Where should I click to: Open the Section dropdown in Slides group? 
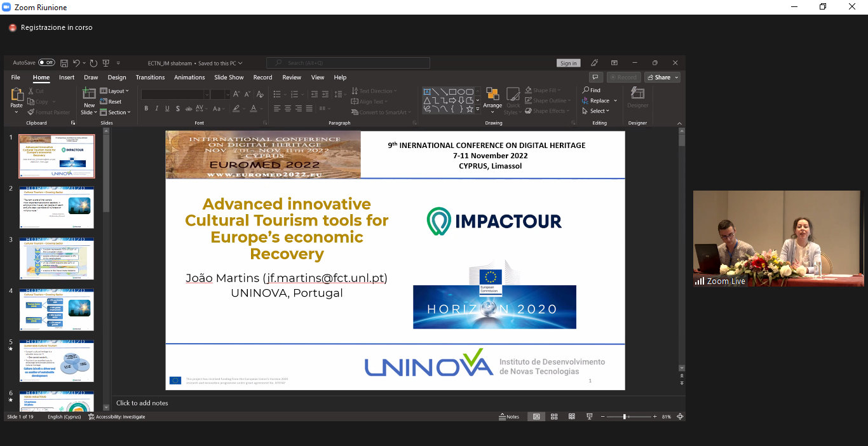pos(116,112)
